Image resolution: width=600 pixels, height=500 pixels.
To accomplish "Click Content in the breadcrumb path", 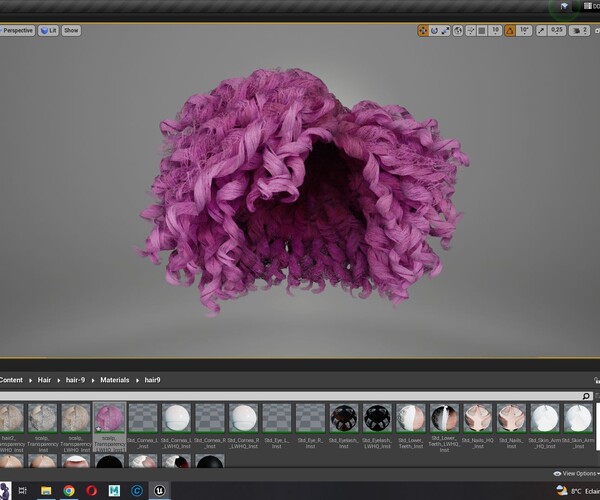I will pyautogui.click(x=11, y=380).
